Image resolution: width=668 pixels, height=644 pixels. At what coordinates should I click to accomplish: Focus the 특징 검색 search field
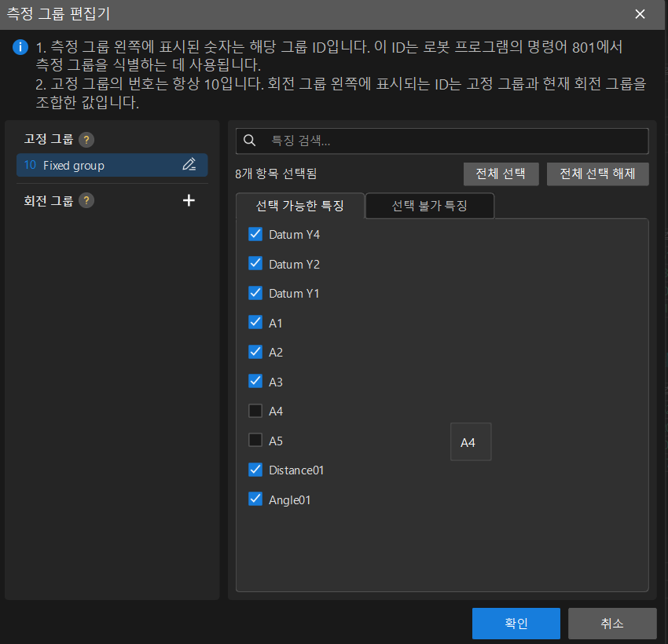(x=442, y=141)
